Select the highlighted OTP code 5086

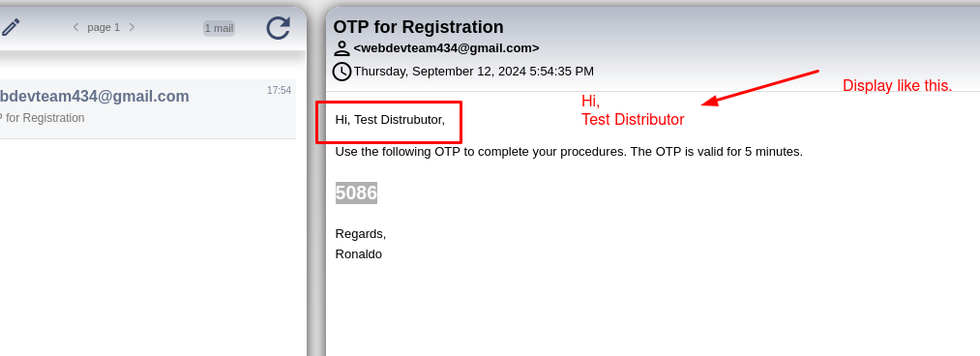pos(356,193)
